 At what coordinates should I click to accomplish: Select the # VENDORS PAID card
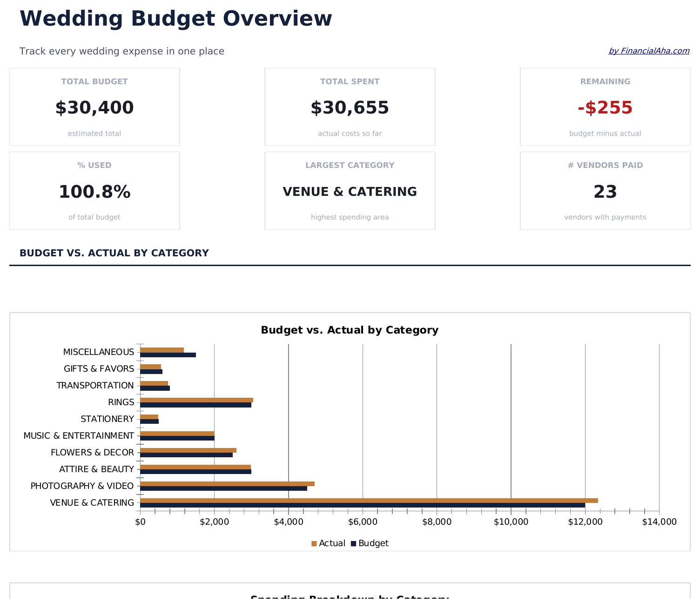pyautogui.click(x=605, y=190)
